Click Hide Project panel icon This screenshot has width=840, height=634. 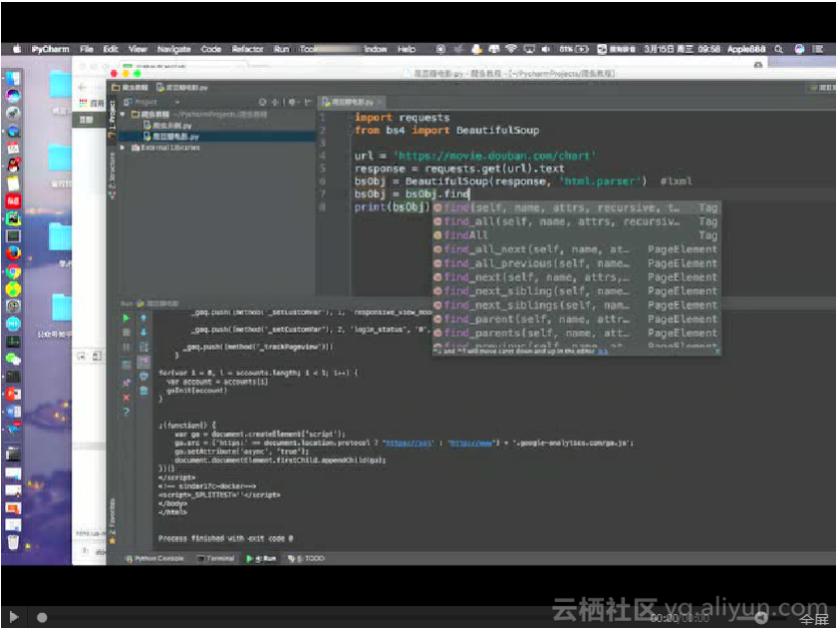coord(308,103)
